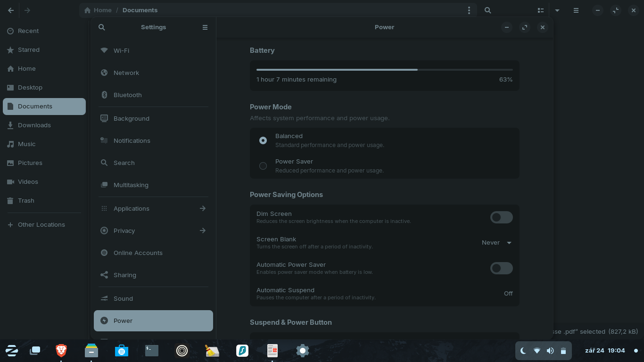Turn on Automatic Power Saver switch
Viewport: 644px width, 362px height.
coord(501,268)
